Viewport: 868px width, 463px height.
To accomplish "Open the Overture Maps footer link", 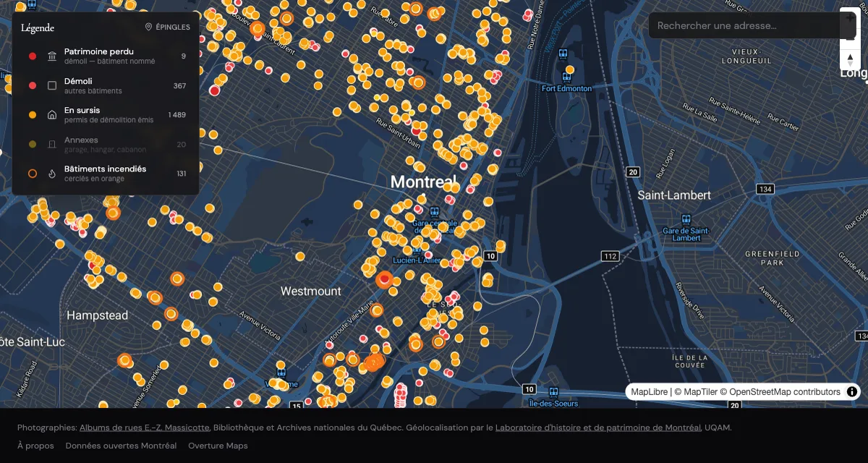I will point(218,446).
